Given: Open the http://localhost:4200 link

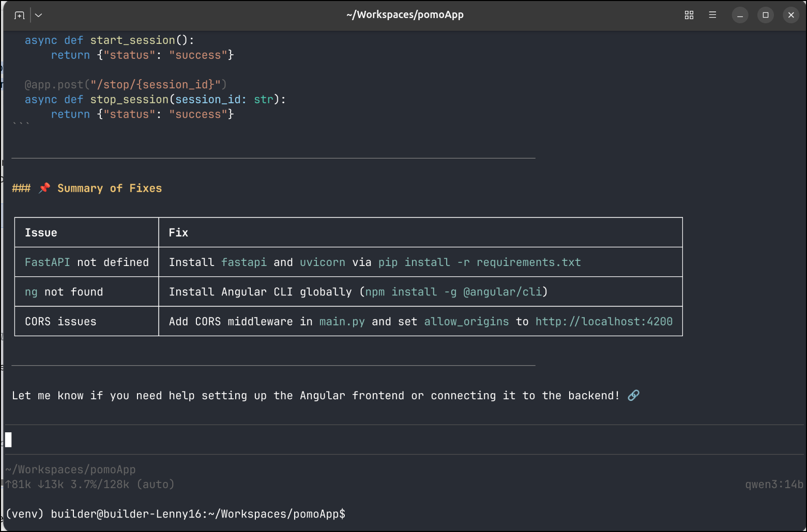Looking at the screenshot, I should [x=603, y=321].
